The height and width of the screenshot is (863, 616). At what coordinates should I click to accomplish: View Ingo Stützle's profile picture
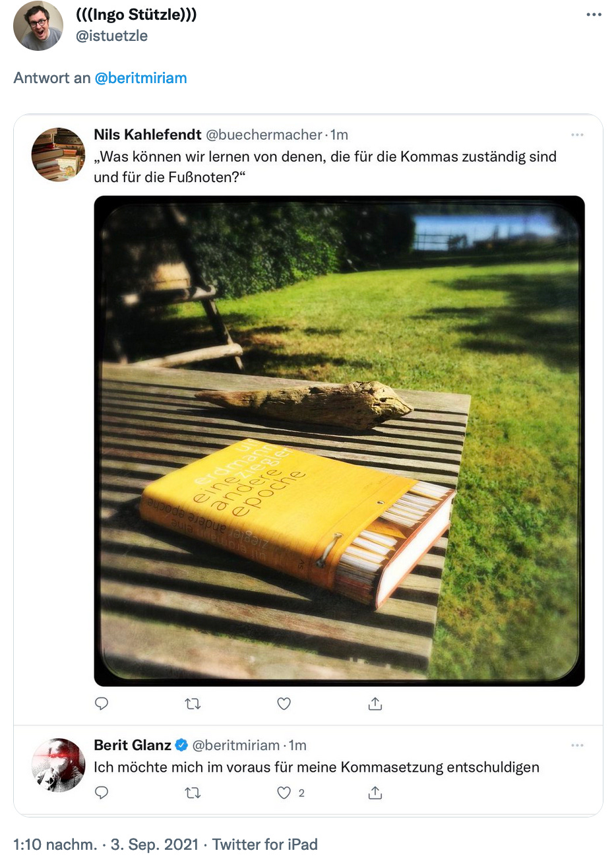coord(38,26)
